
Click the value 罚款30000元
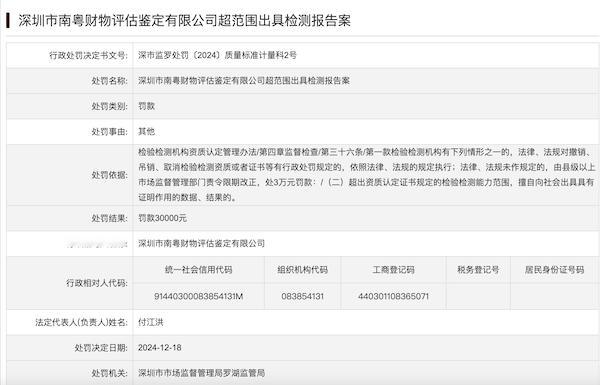163,218
